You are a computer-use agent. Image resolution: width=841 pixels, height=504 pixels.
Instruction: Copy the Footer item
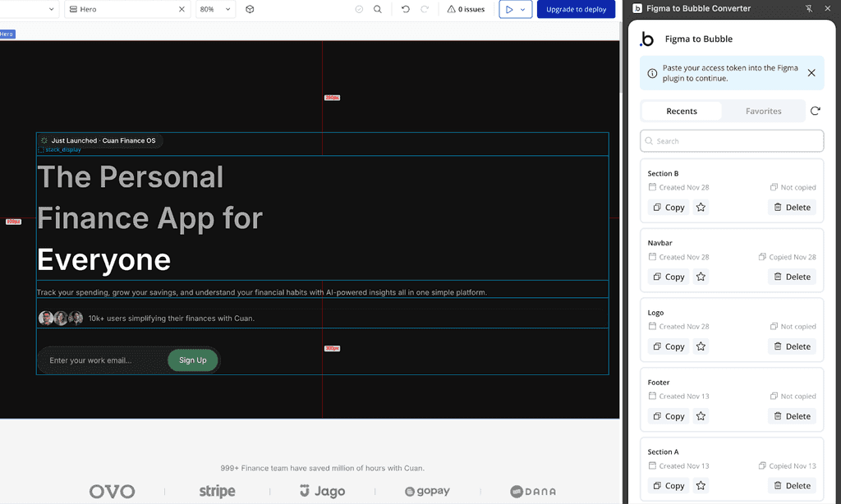coord(669,416)
